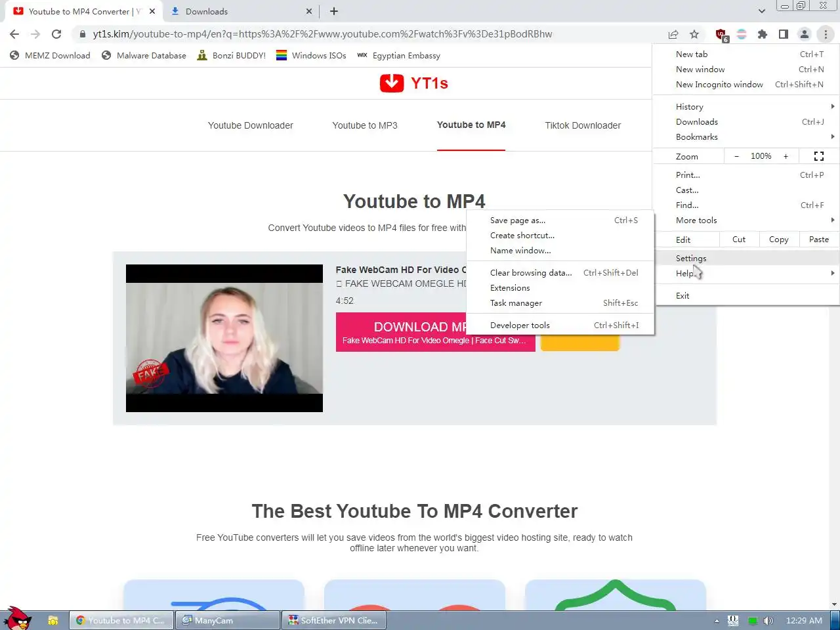
Task: Go to Tiktok Downloader tab
Action: [583, 125]
